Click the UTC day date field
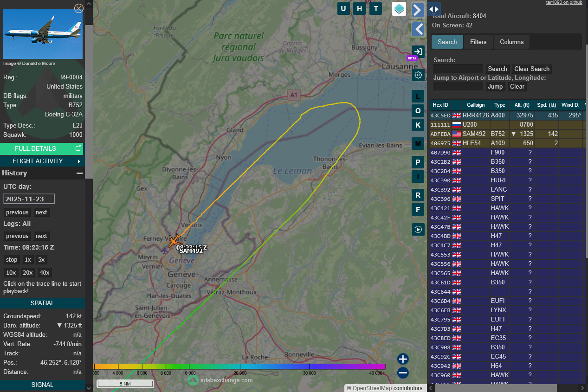Screen dimensions: 588x392 [29, 199]
